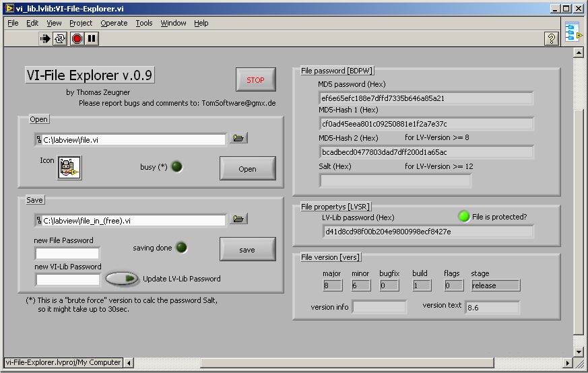Click the VI icon thumbnail next to Icon label

69,168
